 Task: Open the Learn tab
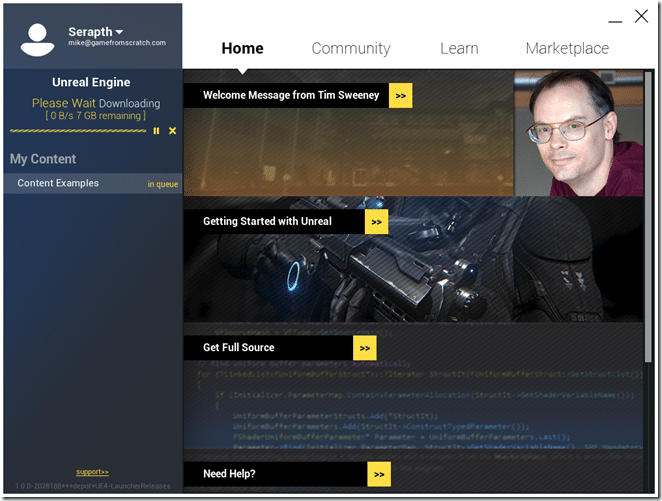coord(459,49)
